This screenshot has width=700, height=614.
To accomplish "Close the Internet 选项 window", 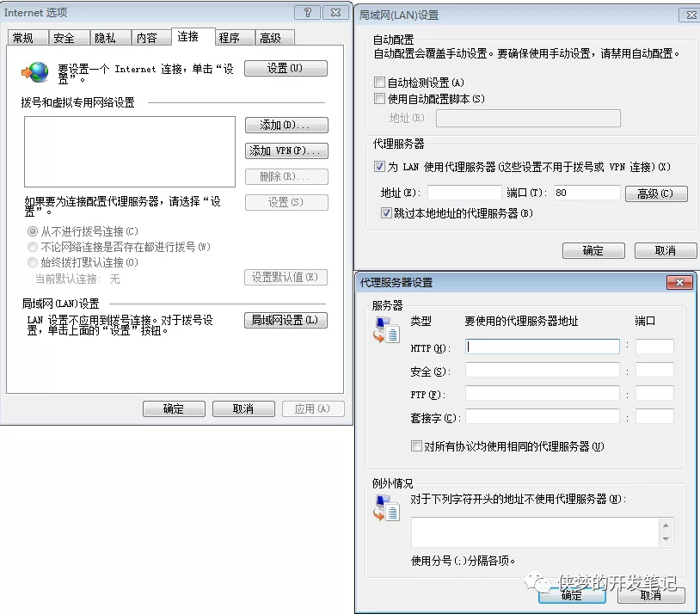I will click(x=335, y=13).
